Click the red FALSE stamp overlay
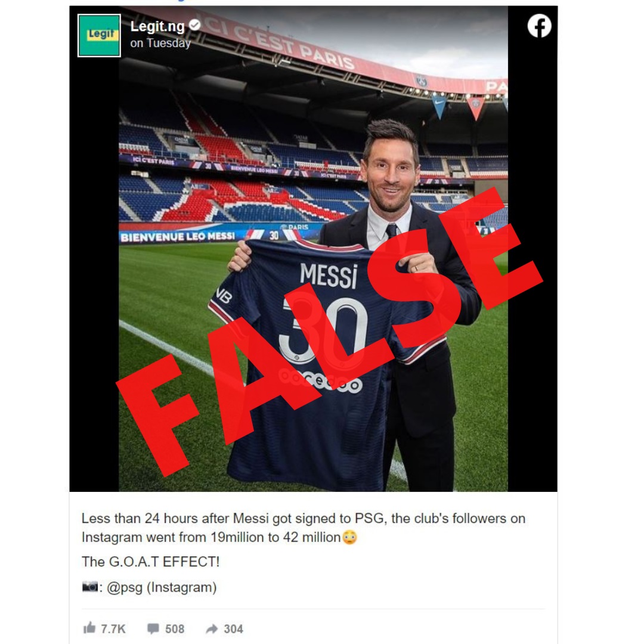Viewport: 644px width, 644px height. click(x=329, y=333)
